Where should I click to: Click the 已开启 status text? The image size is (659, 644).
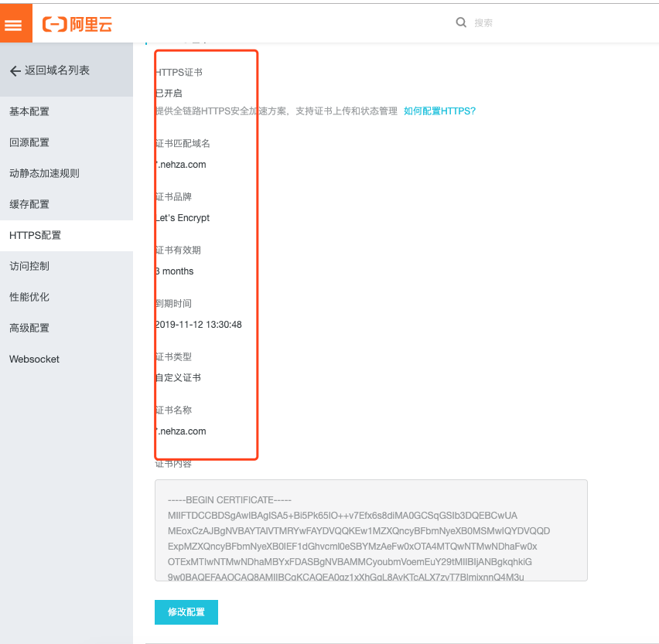point(169,94)
